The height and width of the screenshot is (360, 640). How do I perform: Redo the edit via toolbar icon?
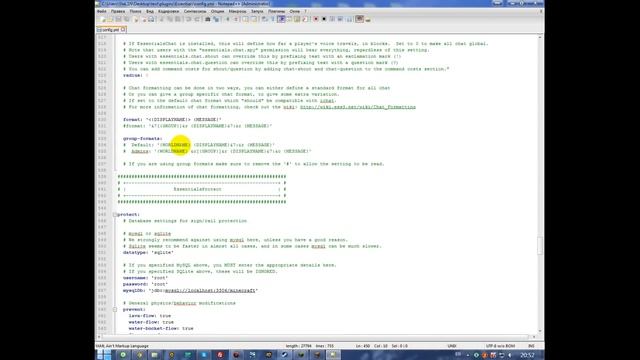pos(197,19)
